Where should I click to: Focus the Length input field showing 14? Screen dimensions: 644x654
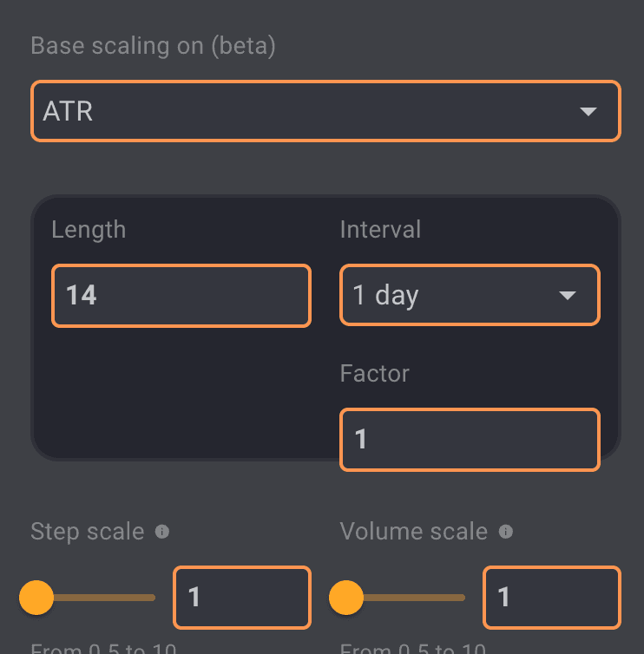181,296
